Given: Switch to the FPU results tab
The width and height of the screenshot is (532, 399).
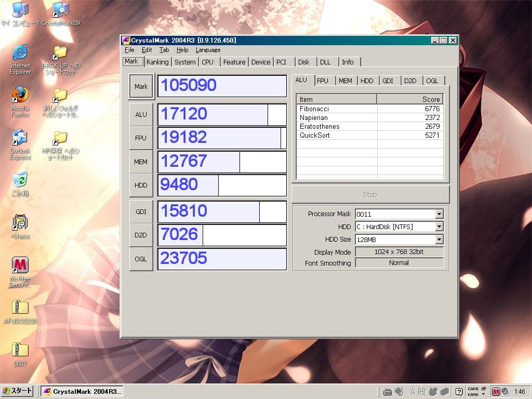Looking at the screenshot, I should [x=322, y=81].
